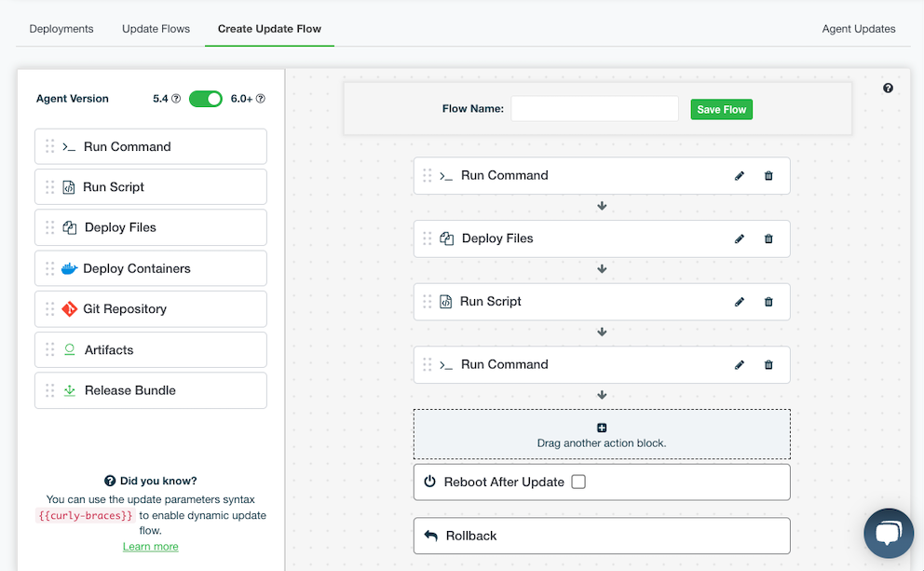Click the plus icon in drag area
This screenshot has height=571, width=924.
click(x=602, y=428)
